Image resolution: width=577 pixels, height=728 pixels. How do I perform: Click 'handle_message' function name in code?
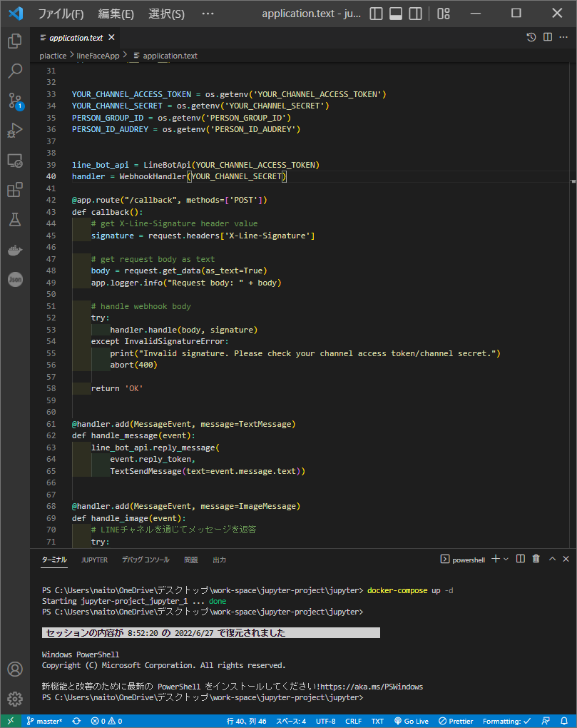coord(124,435)
